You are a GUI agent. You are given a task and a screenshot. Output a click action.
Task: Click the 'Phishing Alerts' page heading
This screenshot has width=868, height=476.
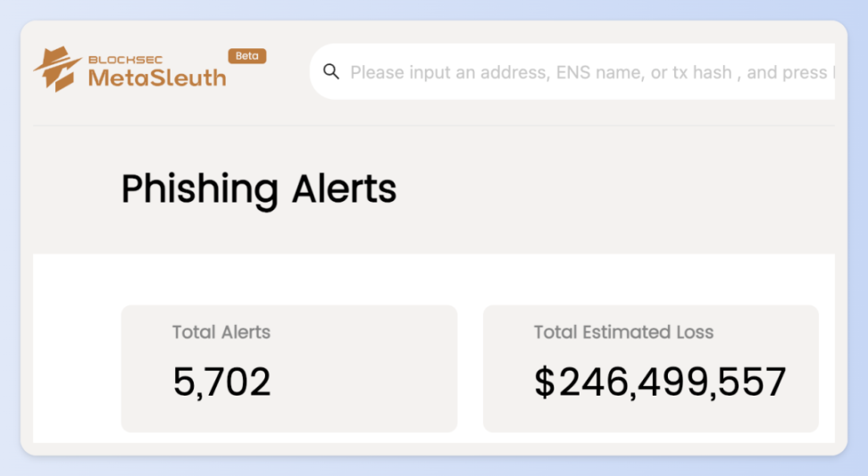coord(259,189)
